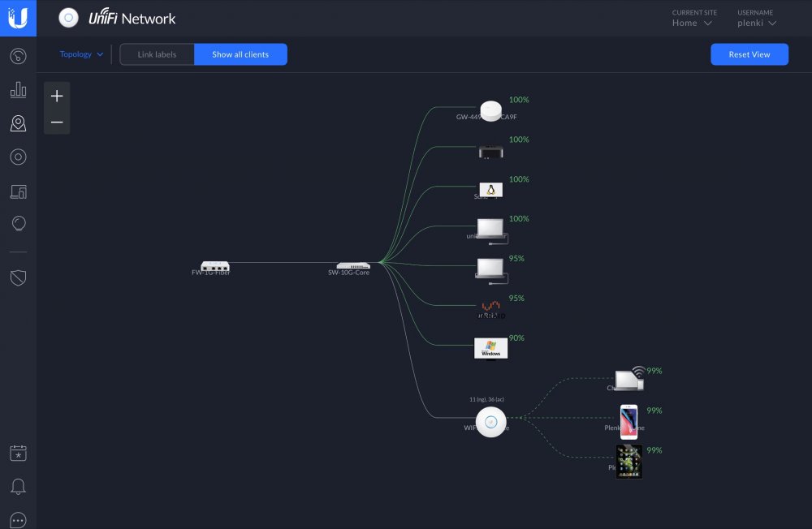Open the Devices circle sidebar icon
Viewport: 812px width, 529px height.
point(18,157)
